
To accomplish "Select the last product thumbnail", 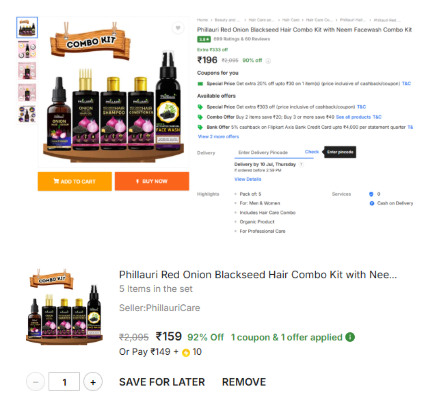I will point(27,114).
